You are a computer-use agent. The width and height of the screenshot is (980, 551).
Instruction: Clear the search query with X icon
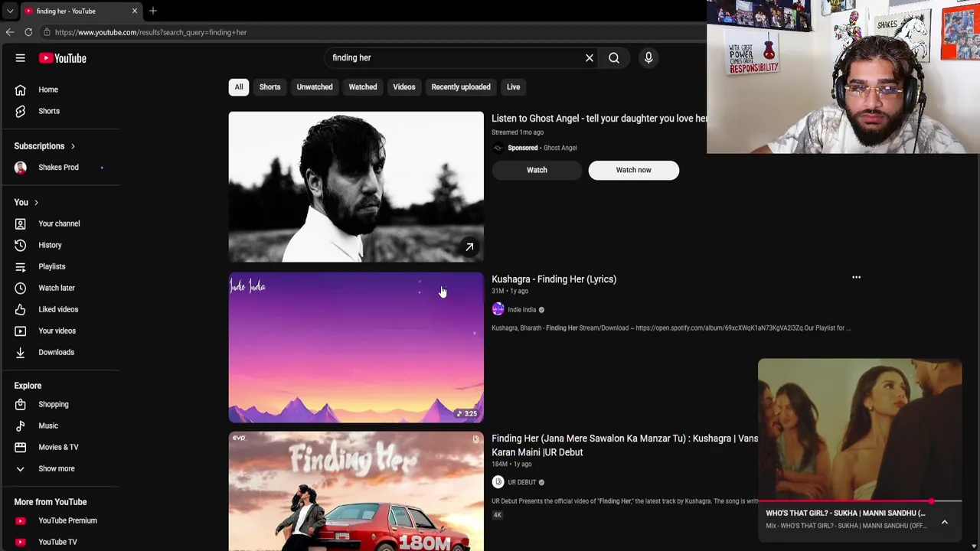click(x=590, y=57)
